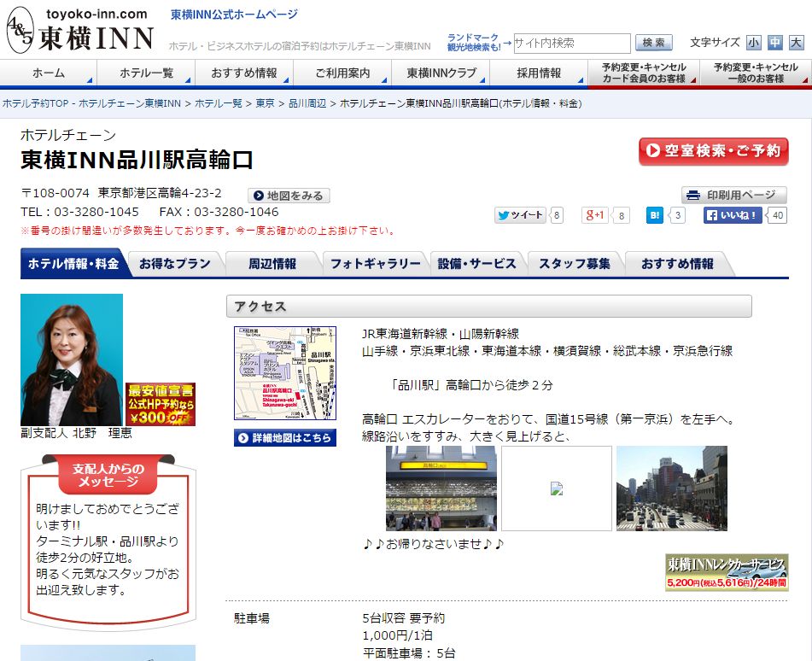Set font size to 中
812x661 pixels.
click(774, 43)
